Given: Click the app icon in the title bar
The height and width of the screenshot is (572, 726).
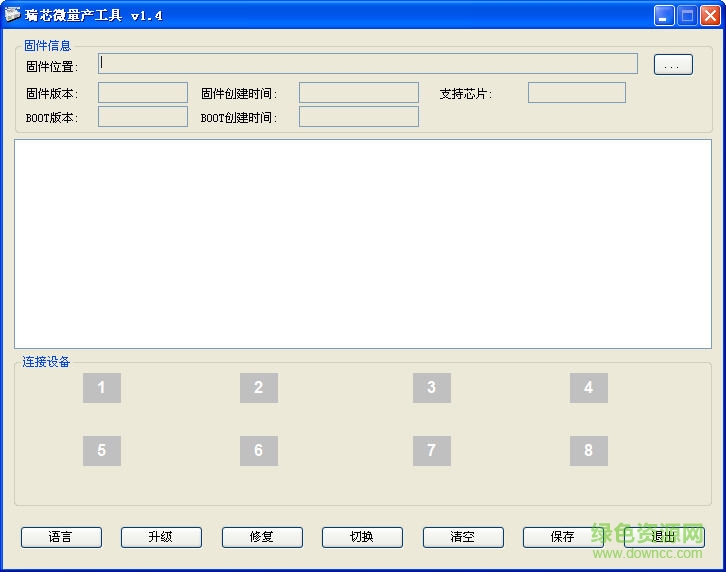Looking at the screenshot, I should coord(13,15).
